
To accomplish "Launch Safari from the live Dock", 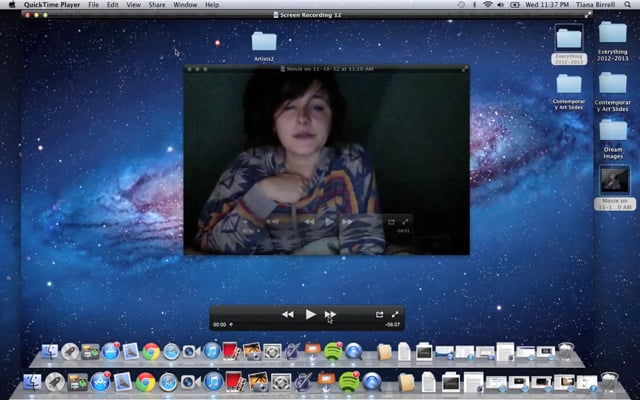I will click(x=168, y=382).
